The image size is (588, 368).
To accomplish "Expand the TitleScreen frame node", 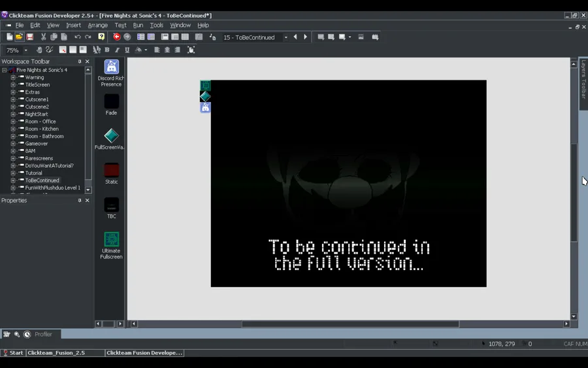I will tap(13, 85).
